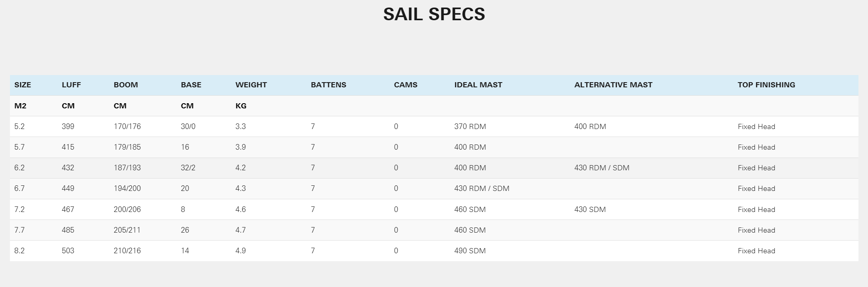Click the WEIGHT column header
Image resolution: width=868 pixels, height=287 pixels.
pos(251,85)
